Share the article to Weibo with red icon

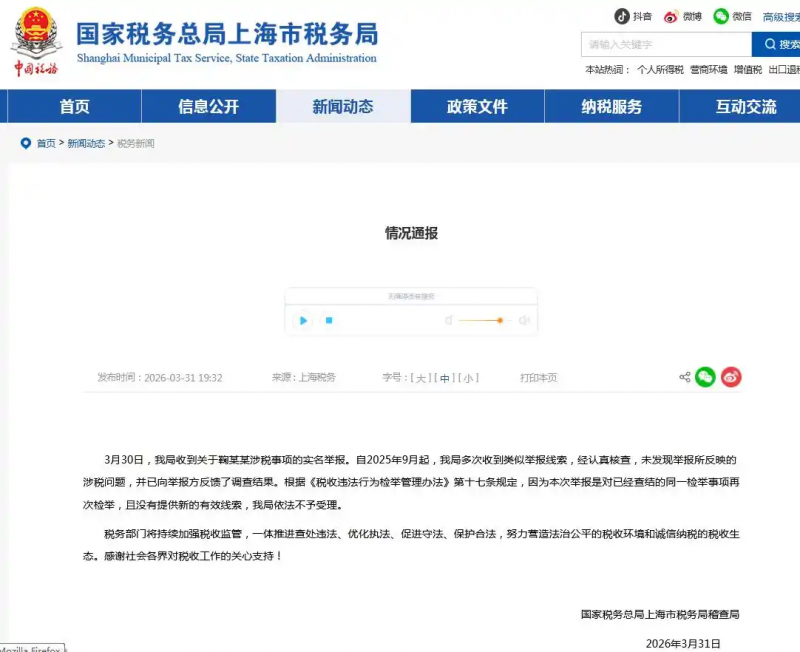coord(731,377)
